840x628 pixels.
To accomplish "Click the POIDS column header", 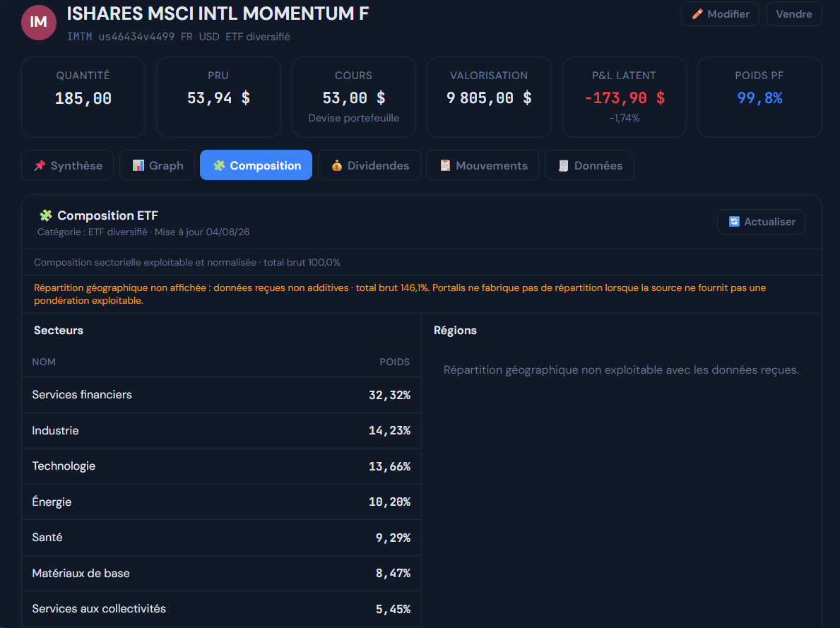I will click(x=395, y=362).
